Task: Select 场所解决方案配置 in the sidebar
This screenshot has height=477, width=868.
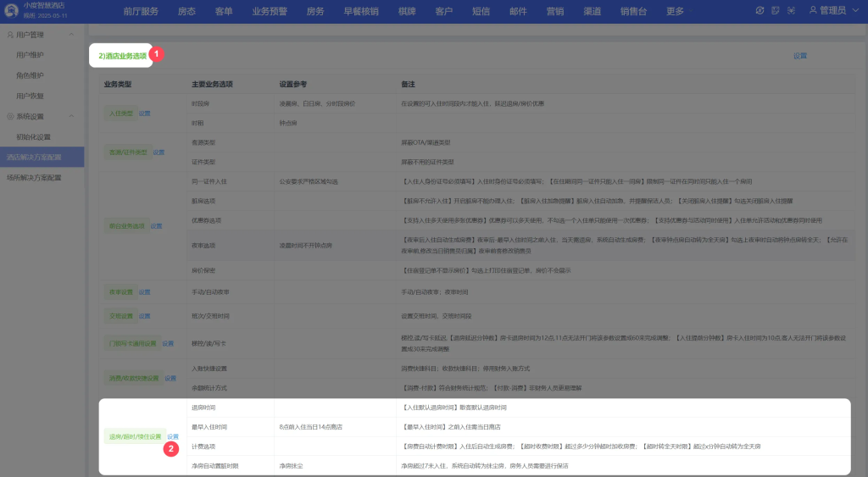Action: click(x=34, y=178)
